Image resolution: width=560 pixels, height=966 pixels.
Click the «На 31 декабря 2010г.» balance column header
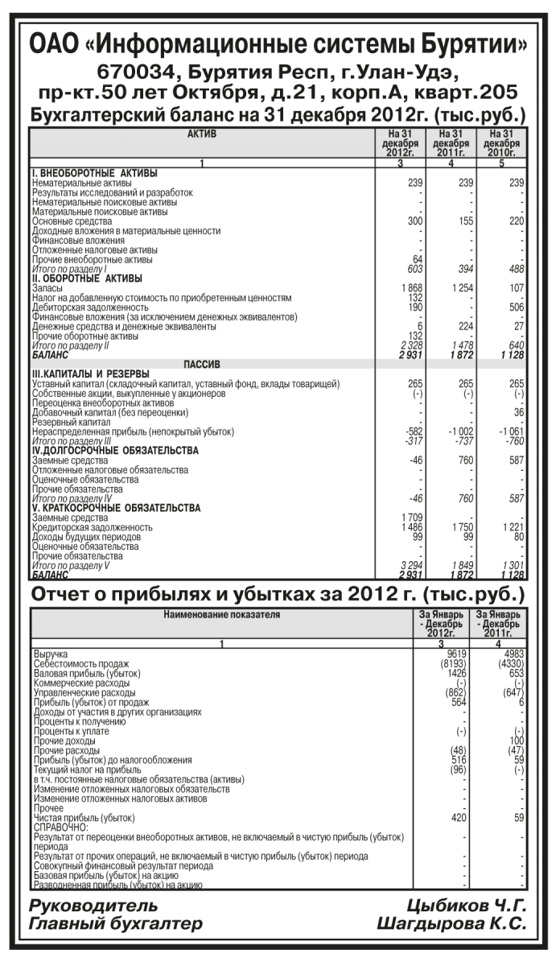click(501, 142)
